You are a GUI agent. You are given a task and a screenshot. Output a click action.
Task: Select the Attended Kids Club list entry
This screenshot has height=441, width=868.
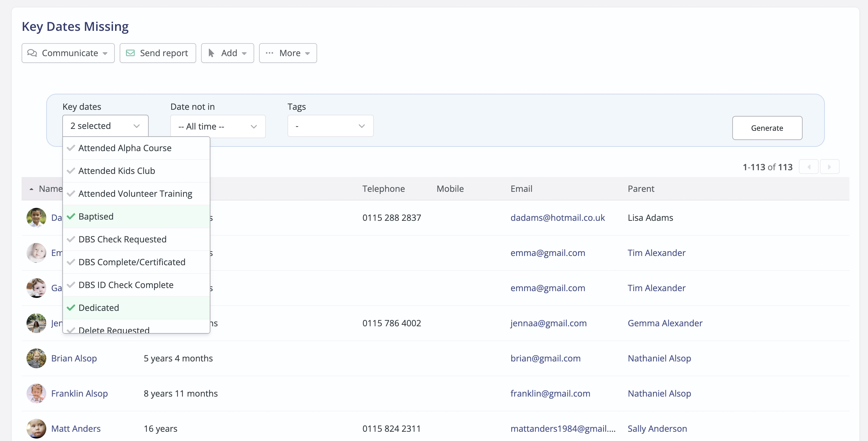coord(117,171)
